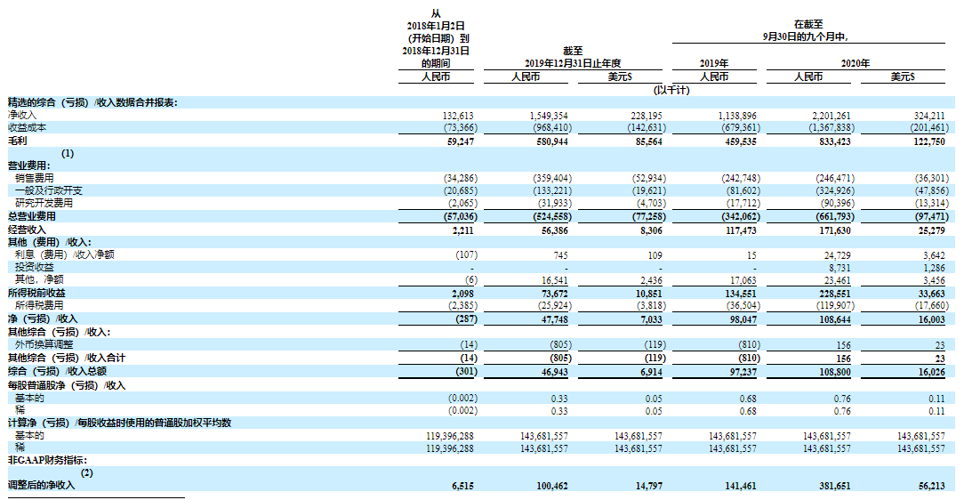Select the 其他，净额 row label
The height and width of the screenshot is (500, 980).
tap(39, 279)
